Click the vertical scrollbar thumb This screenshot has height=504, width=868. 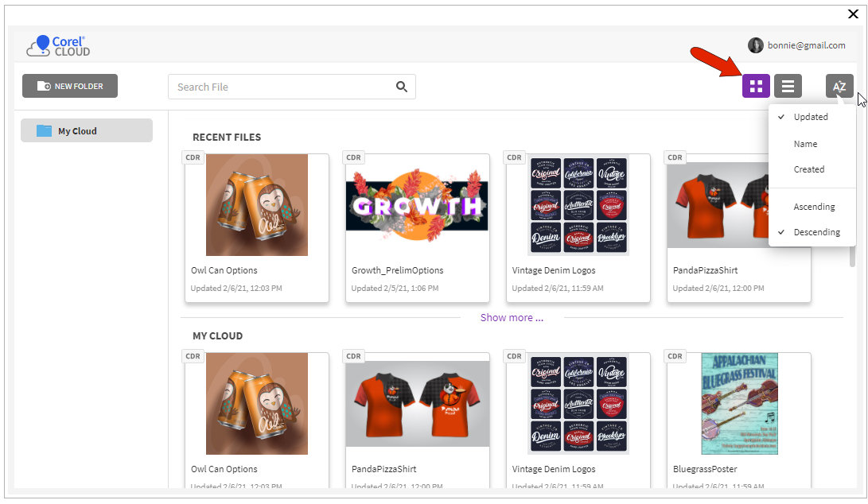pos(853,257)
